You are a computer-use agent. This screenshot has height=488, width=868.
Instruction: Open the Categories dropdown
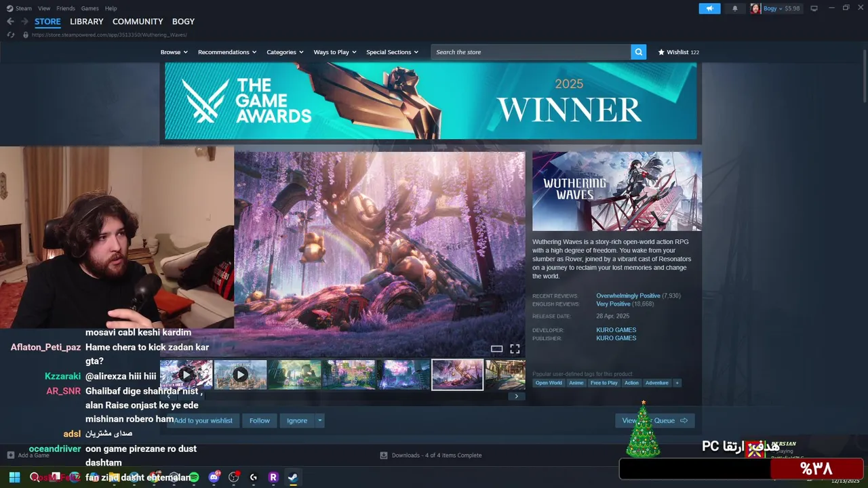coord(285,52)
